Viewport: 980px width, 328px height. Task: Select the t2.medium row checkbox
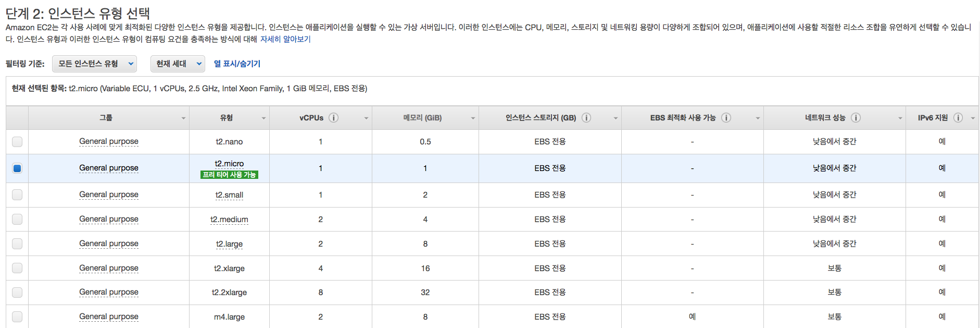point(17,219)
